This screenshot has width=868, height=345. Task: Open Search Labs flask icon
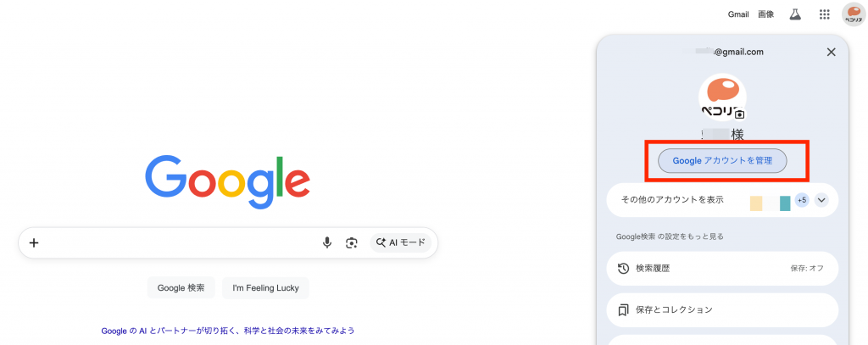click(x=795, y=14)
